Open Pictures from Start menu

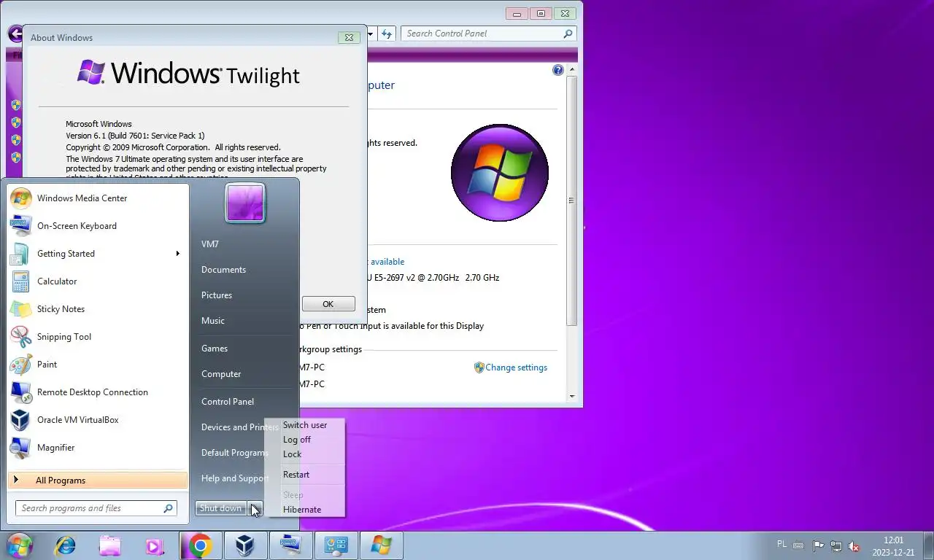pos(217,295)
